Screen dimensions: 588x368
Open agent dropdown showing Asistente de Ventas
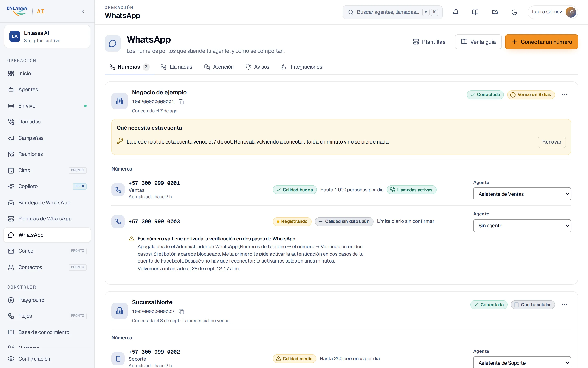[x=522, y=194]
